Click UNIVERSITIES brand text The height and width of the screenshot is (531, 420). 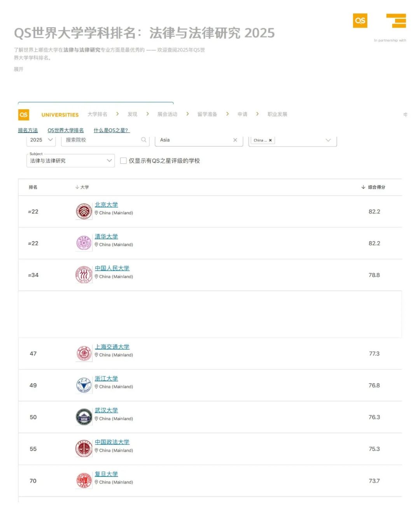(x=60, y=115)
